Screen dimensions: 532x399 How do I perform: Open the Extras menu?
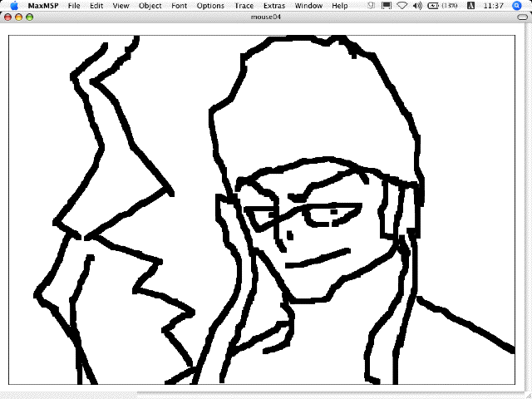coord(274,6)
